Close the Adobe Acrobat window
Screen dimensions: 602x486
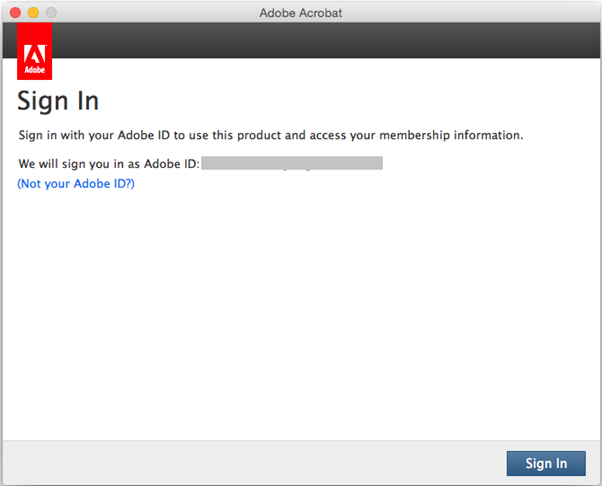(15, 12)
